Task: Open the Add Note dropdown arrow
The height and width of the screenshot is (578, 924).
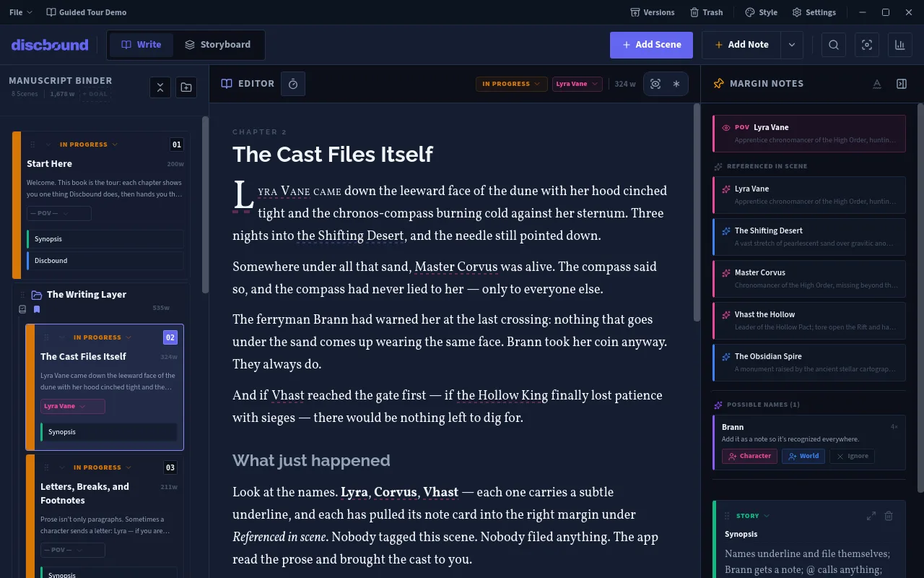Action: click(792, 45)
